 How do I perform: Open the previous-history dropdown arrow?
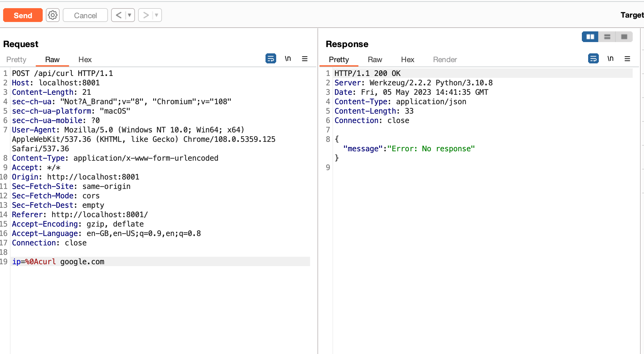pyautogui.click(x=130, y=15)
